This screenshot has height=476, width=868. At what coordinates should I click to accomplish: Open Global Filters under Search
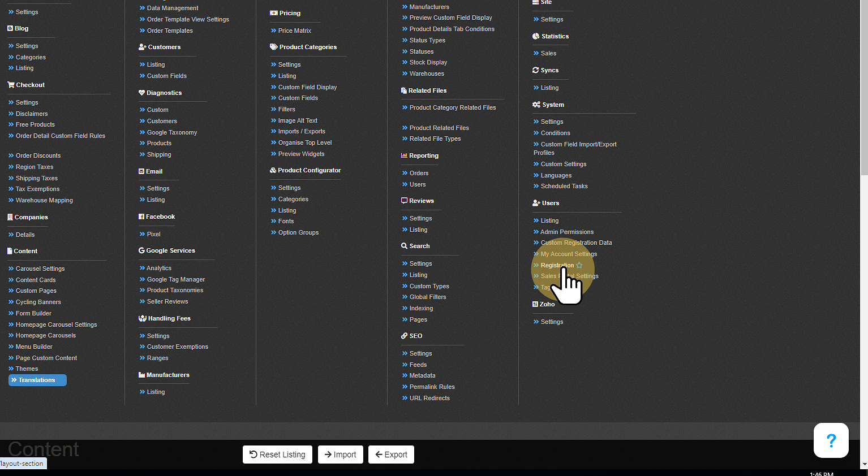(428, 297)
